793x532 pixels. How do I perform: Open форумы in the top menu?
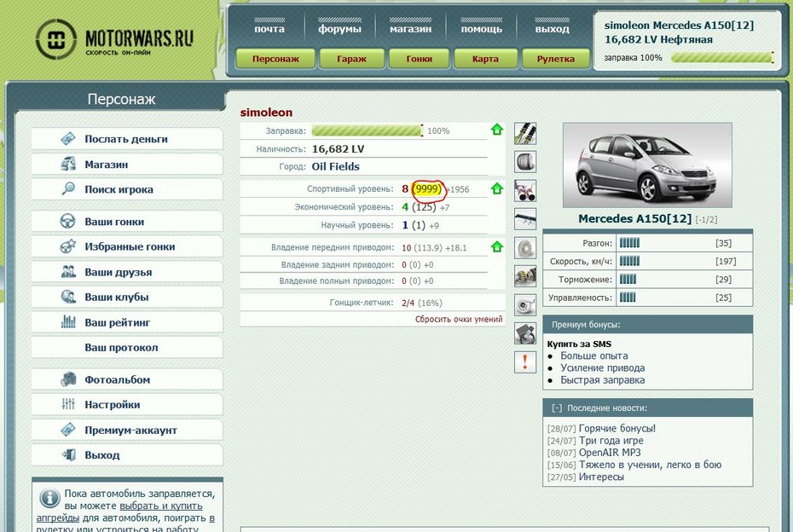pos(339,29)
